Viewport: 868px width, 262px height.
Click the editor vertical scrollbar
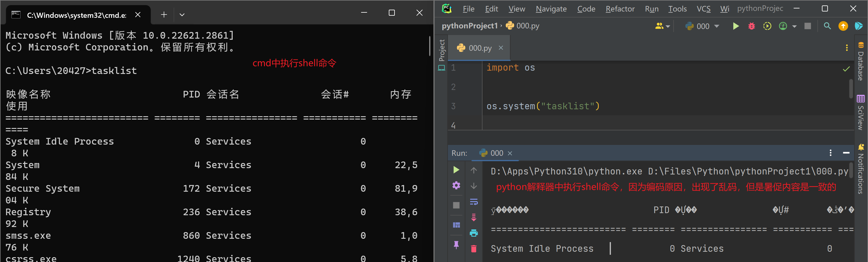851,88
